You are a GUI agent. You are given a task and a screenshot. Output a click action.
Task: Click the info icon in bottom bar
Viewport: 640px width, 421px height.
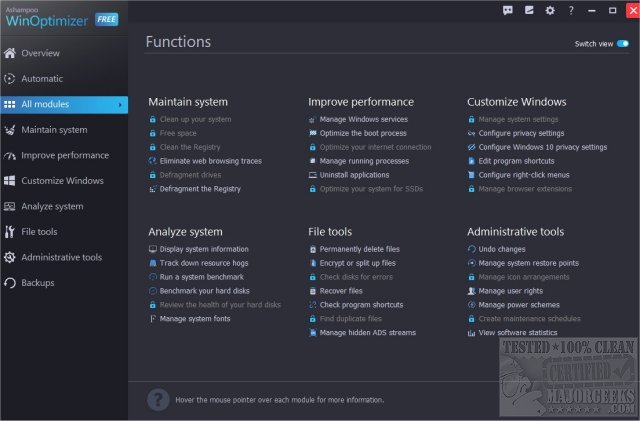tap(157, 400)
